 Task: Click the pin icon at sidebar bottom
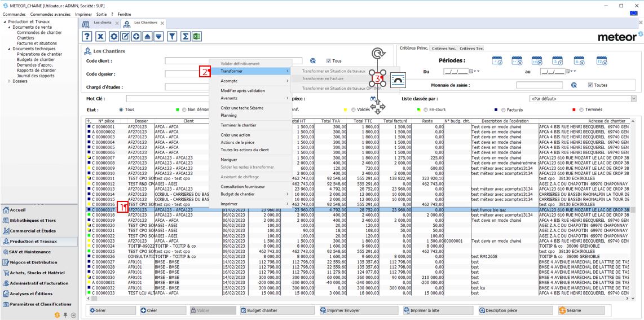point(65,315)
